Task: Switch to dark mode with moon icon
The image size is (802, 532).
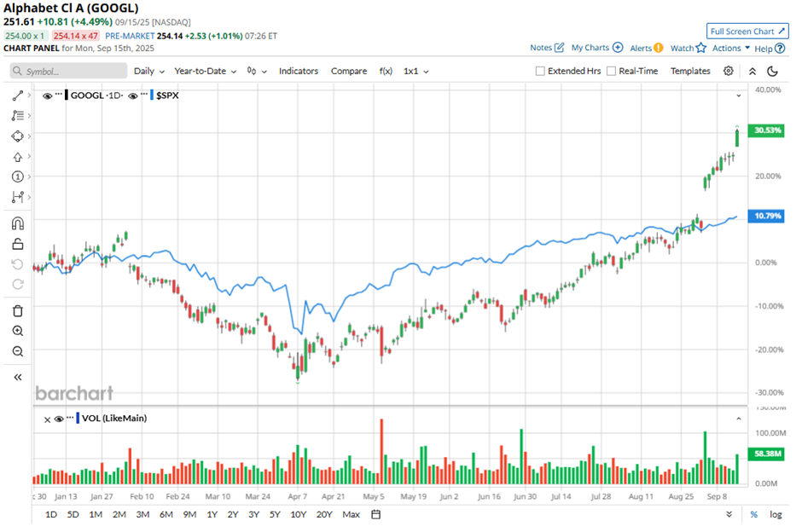Action: [x=772, y=72]
